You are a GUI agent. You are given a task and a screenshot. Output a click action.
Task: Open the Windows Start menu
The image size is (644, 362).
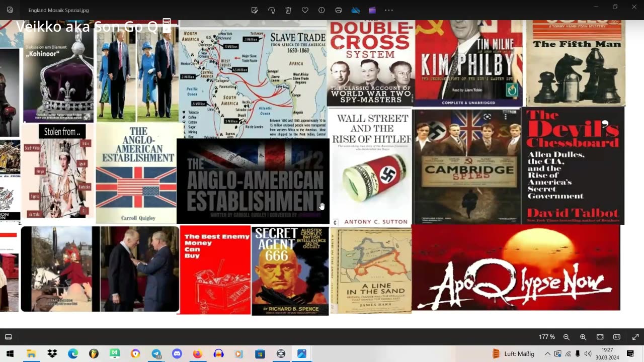point(10,354)
